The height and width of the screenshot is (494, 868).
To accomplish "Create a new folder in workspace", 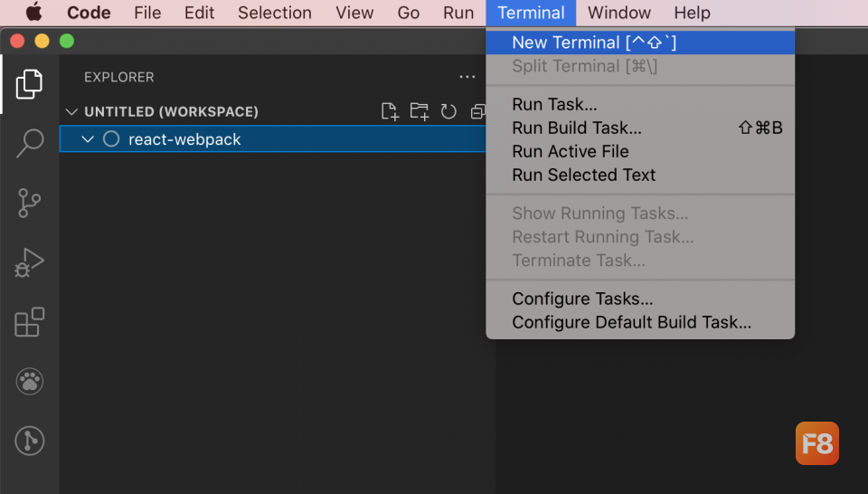I will [x=419, y=111].
